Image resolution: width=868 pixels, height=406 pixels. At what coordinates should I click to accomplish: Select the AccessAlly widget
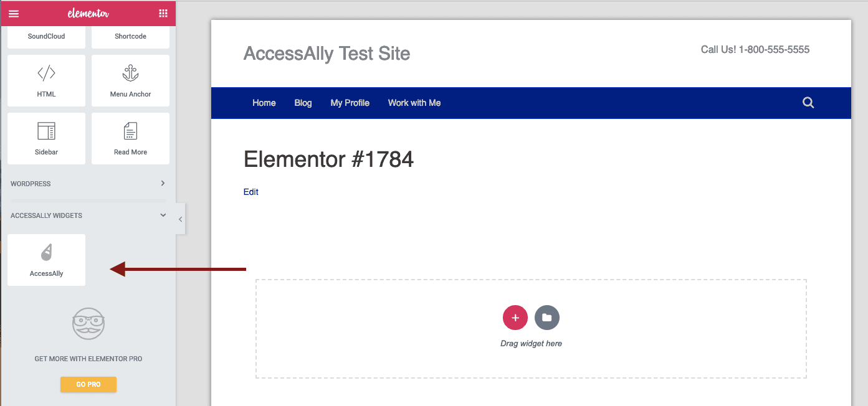pyautogui.click(x=46, y=260)
